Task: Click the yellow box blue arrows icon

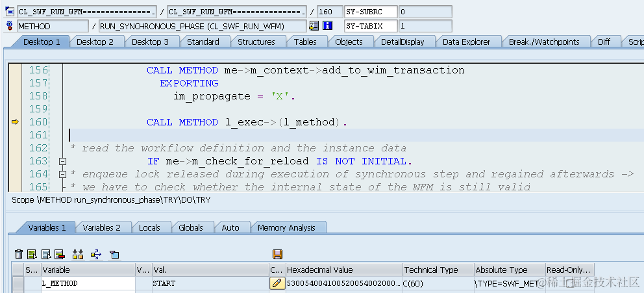Action: [x=96, y=255]
